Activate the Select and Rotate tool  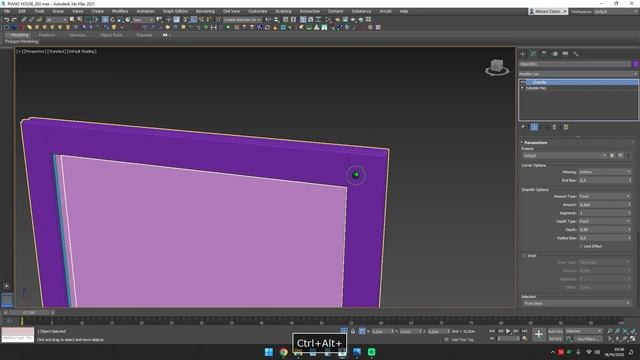[x=113, y=20]
